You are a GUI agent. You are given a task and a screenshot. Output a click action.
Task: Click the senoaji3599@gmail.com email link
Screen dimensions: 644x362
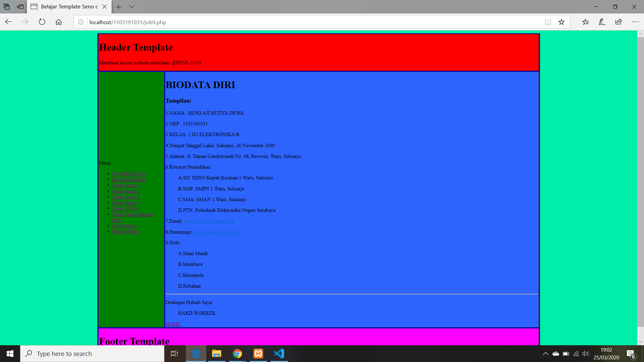(x=209, y=221)
